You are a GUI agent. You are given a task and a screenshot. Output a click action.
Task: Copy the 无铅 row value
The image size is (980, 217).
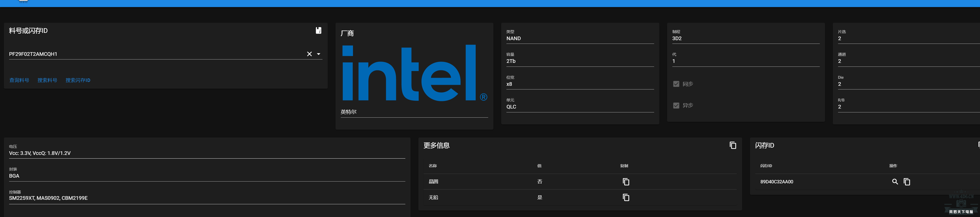(x=626, y=198)
